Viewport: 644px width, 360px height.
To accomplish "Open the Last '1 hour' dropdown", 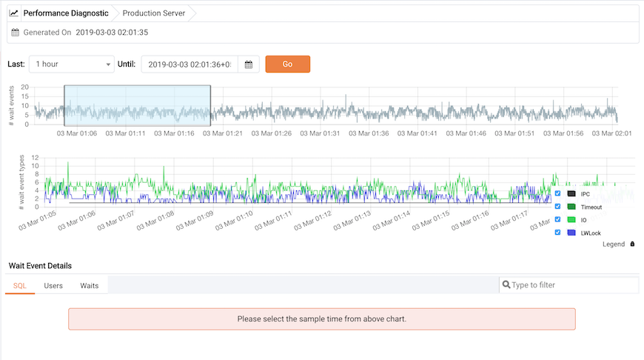I will coord(72,64).
